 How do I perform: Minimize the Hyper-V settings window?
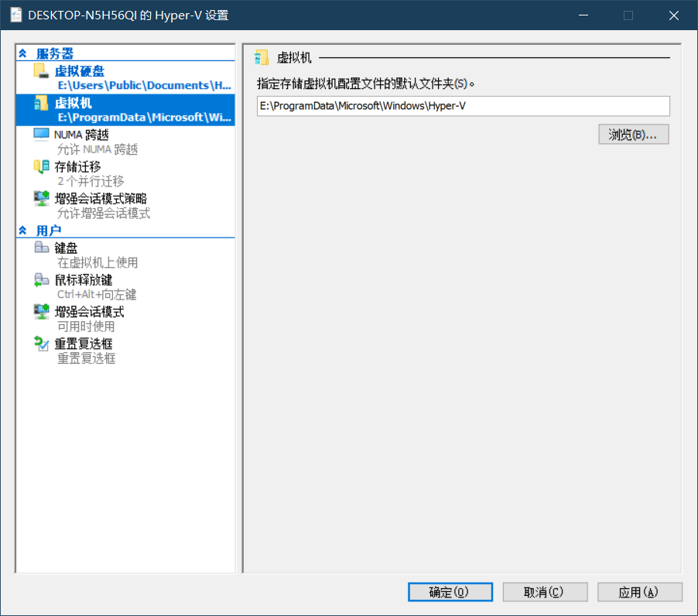coord(583,15)
